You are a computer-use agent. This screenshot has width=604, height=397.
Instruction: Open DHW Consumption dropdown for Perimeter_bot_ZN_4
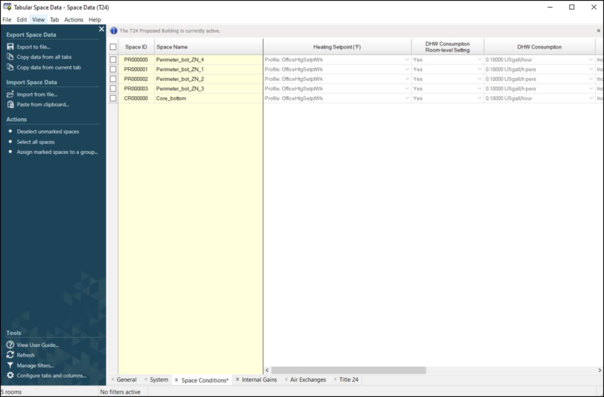click(591, 60)
